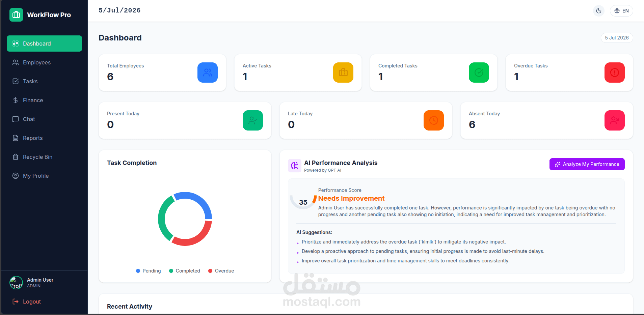Viewport: 644px width, 315px height.
Task: Go to Tasks in the sidebar
Action: (x=44, y=81)
